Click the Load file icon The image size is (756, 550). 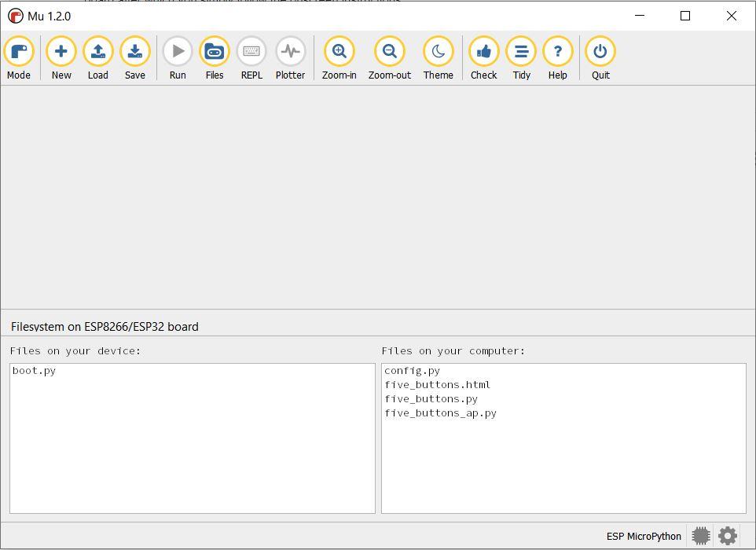pos(98,58)
